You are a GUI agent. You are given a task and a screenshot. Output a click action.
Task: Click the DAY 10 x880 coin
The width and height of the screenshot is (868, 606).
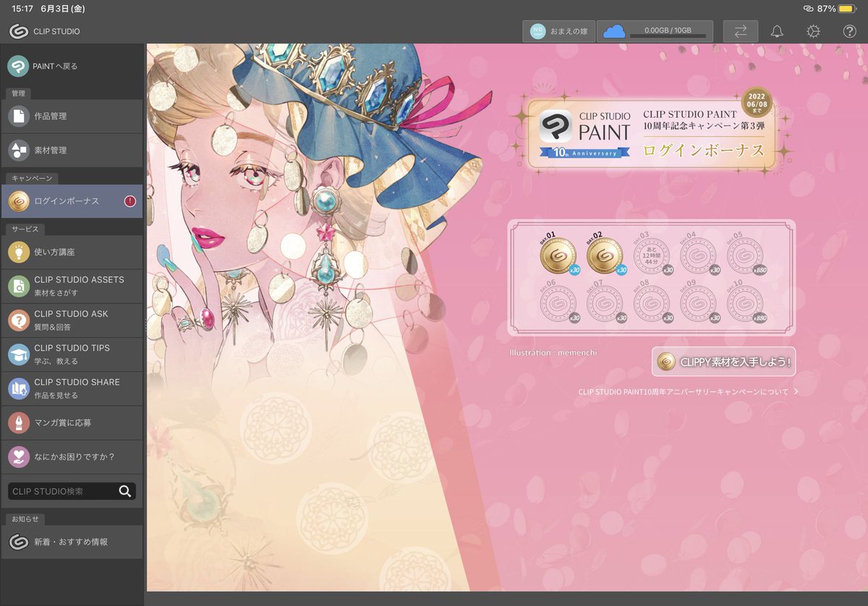[x=744, y=302]
